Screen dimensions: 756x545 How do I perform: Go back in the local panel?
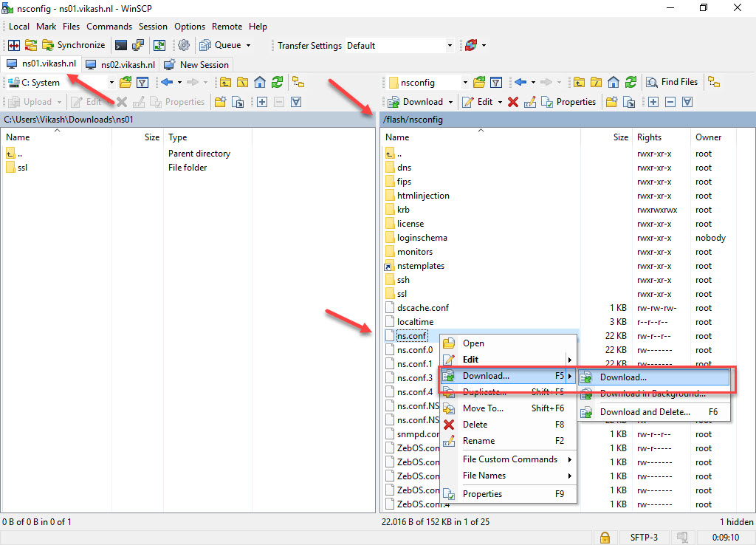click(167, 83)
